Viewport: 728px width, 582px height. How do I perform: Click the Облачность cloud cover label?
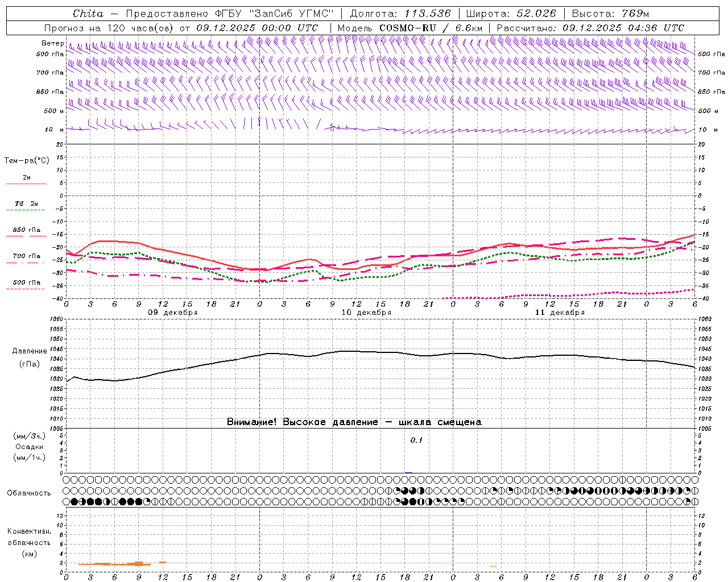point(29,493)
